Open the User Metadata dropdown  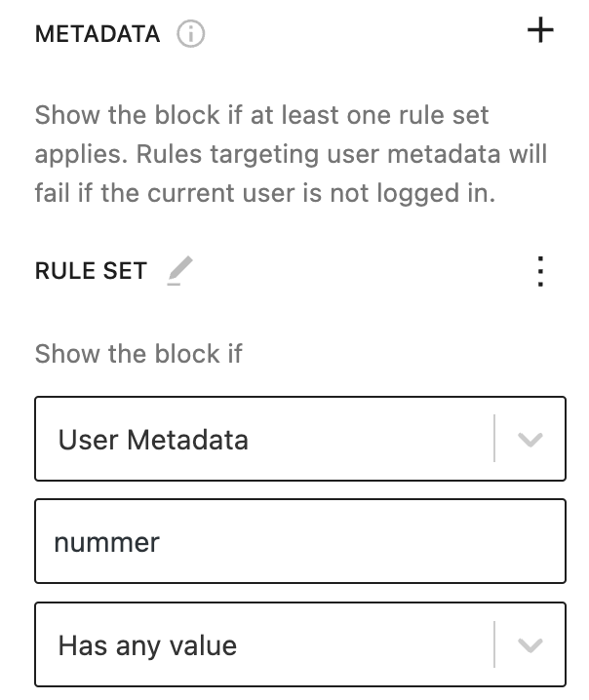pos(300,439)
